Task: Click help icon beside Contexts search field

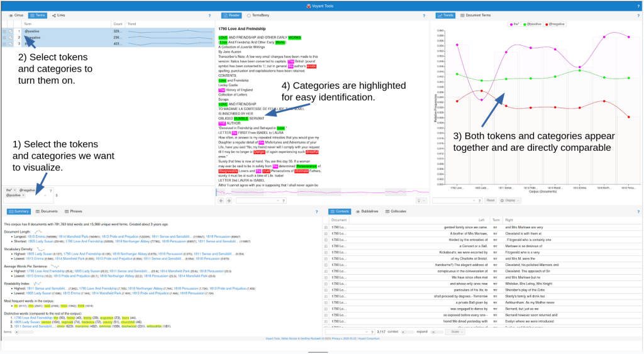Action: click(372, 332)
